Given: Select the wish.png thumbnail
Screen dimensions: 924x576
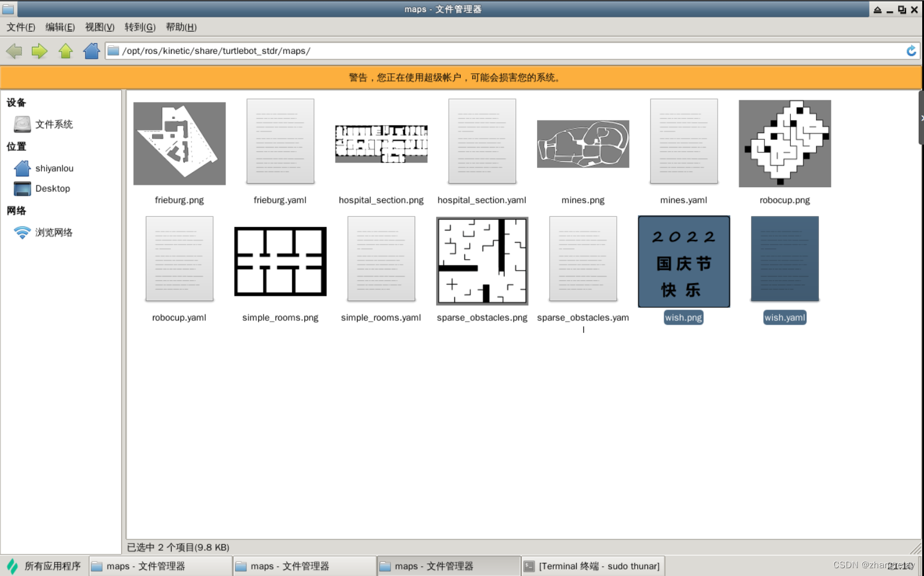Looking at the screenshot, I should (683, 262).
